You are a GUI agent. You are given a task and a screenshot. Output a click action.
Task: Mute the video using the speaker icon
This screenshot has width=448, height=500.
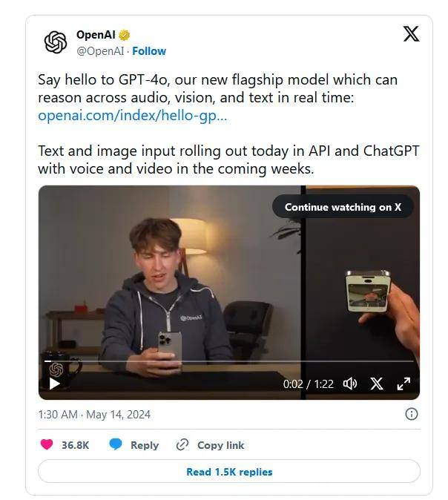click(x=350, y=384)
